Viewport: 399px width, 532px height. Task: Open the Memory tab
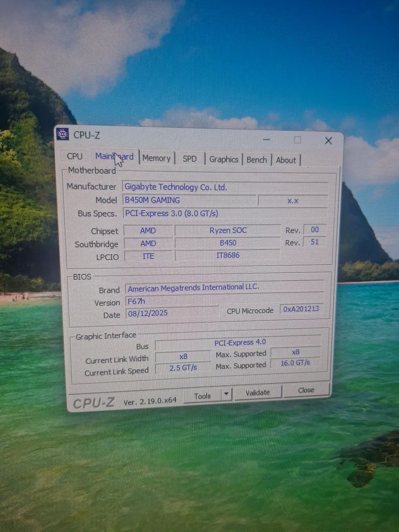156,158
